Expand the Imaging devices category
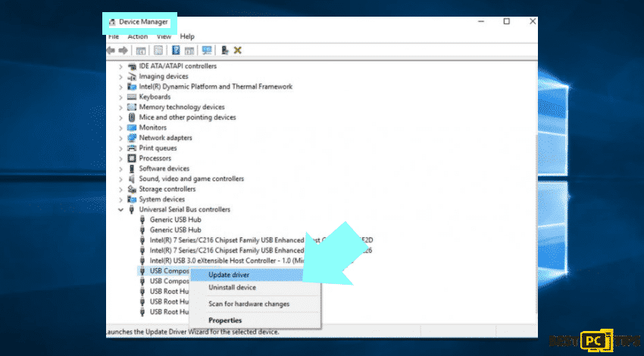This screenshot has height=356, width=644. pyautogui.click(x=120, y=77)
